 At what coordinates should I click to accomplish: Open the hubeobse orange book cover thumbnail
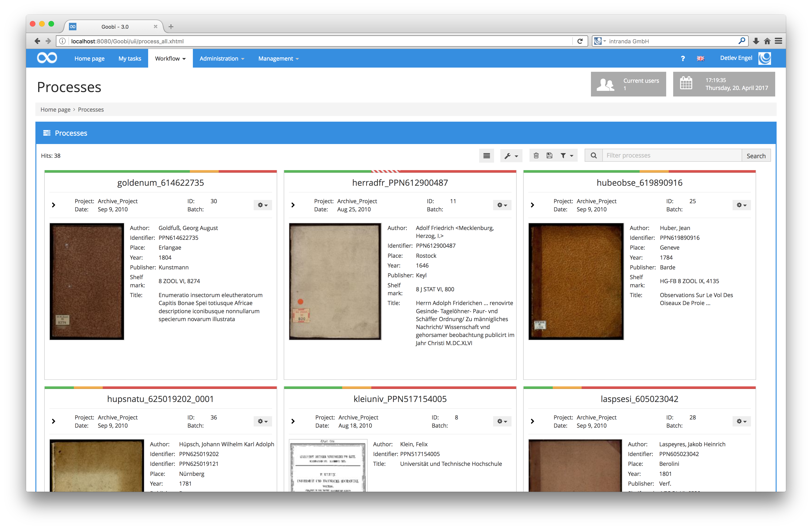coord(576,282)
